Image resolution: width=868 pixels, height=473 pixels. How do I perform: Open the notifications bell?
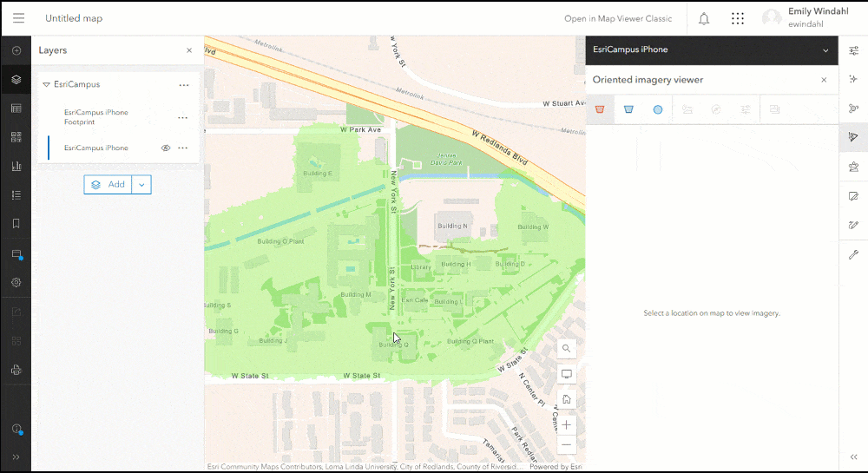coord(704,19)
